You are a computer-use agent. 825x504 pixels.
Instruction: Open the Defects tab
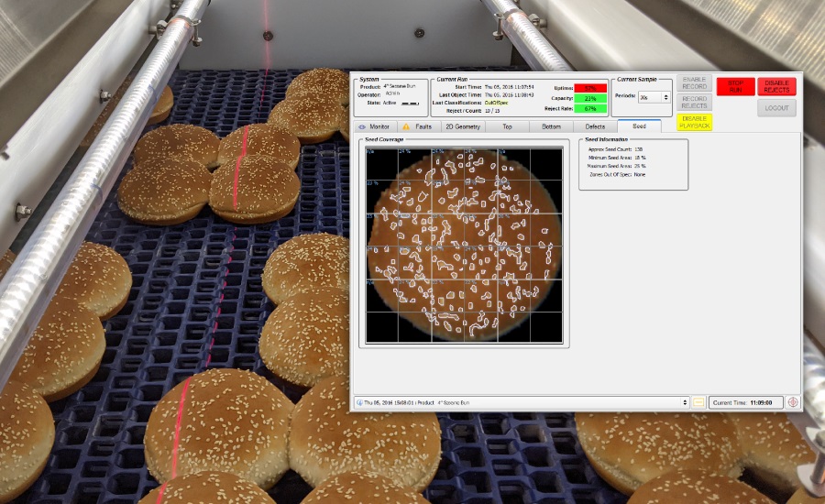click(x=595, y=126)
